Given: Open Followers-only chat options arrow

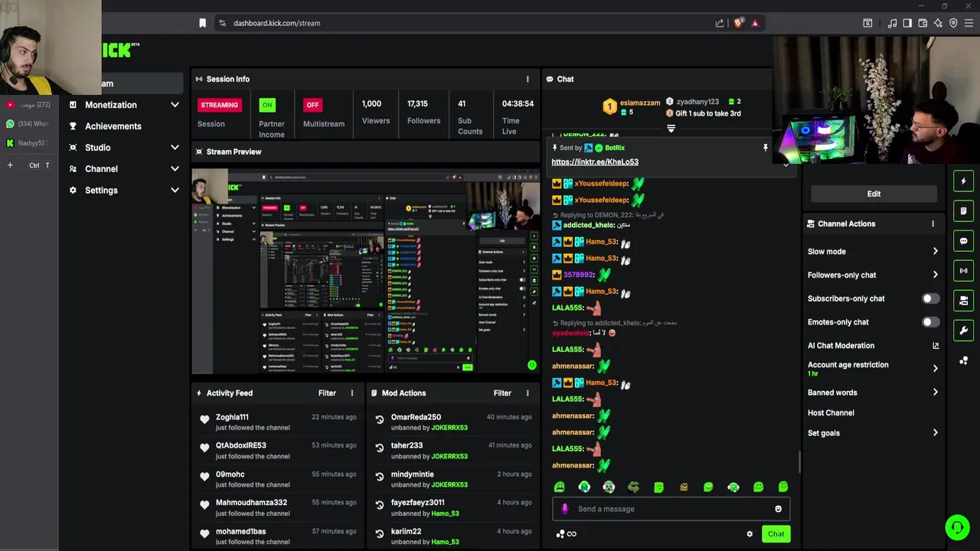Looking at the screenshot, I should pos(935,275).
